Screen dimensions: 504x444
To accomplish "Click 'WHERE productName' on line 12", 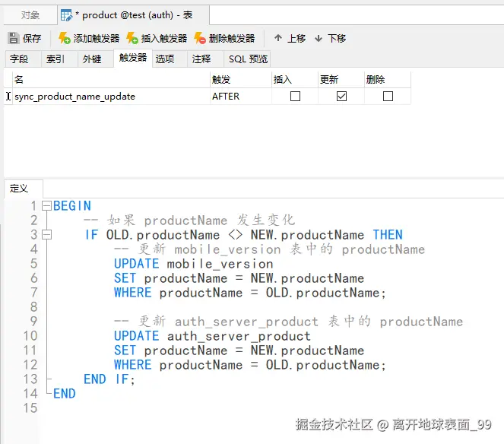I will 179,365.
